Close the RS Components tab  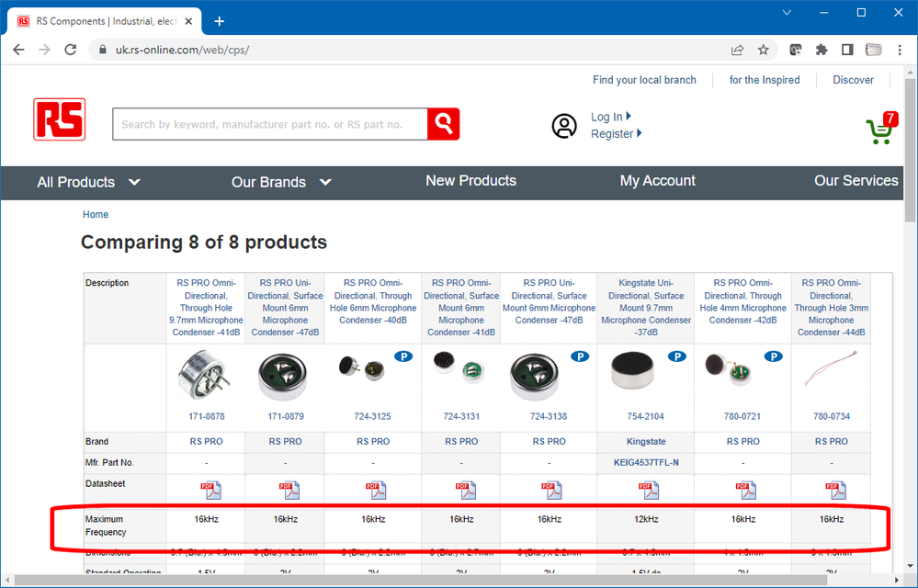188,22
